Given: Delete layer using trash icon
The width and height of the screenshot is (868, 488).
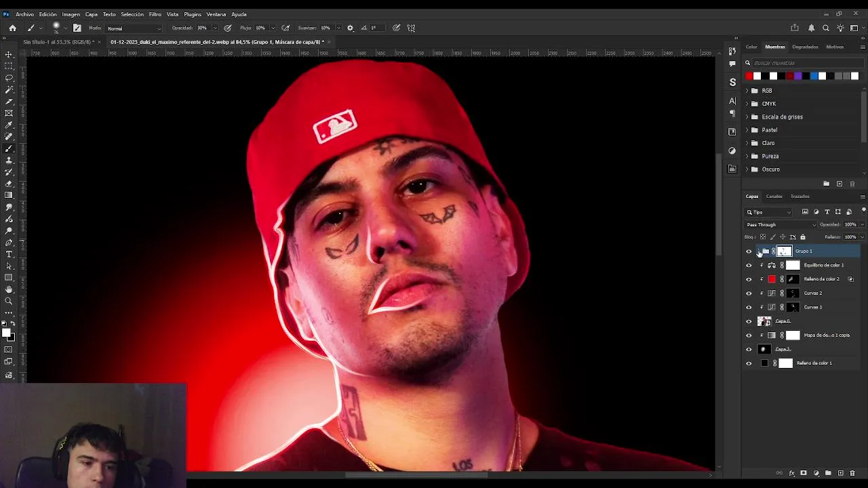Looking at the screenshot, I should (x=852, y=473).
